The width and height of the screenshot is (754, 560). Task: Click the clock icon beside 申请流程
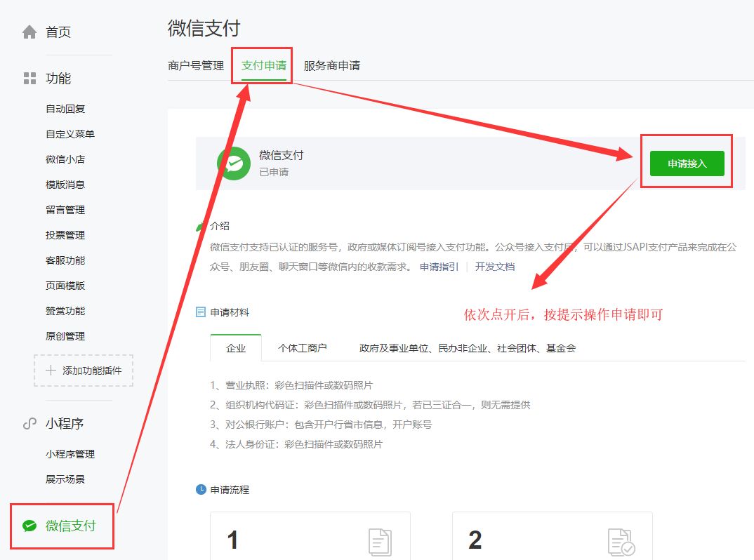(201, 490)
